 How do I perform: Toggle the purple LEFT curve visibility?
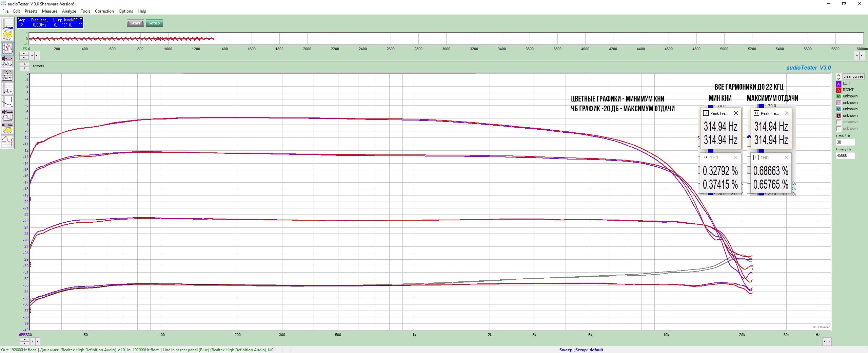tap(839, 83)
